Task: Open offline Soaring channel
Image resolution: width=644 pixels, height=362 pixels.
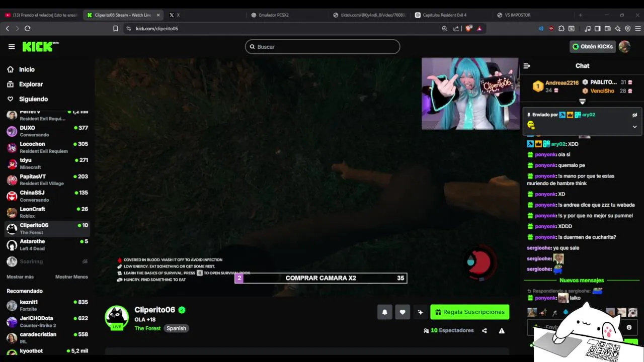Action: click(x=47, y=261)
